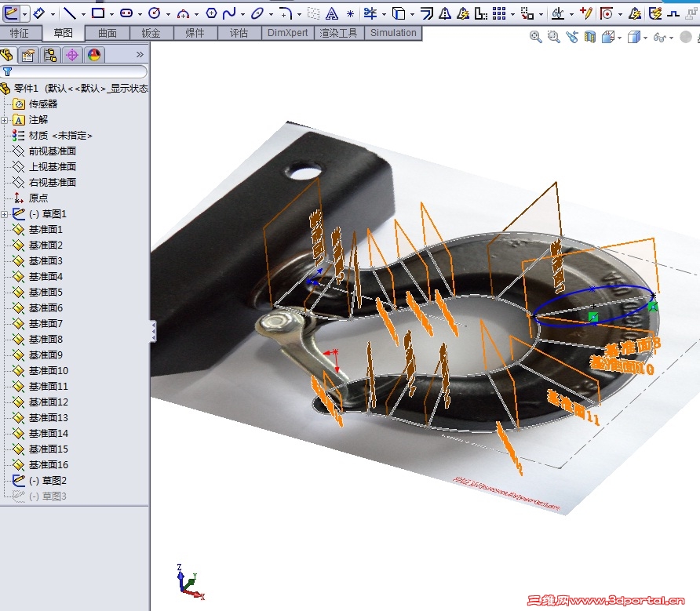This screenshot has height=611, width=700.
Task: Click the Zoom to Fit icon
Action: [x=536, y=37]
